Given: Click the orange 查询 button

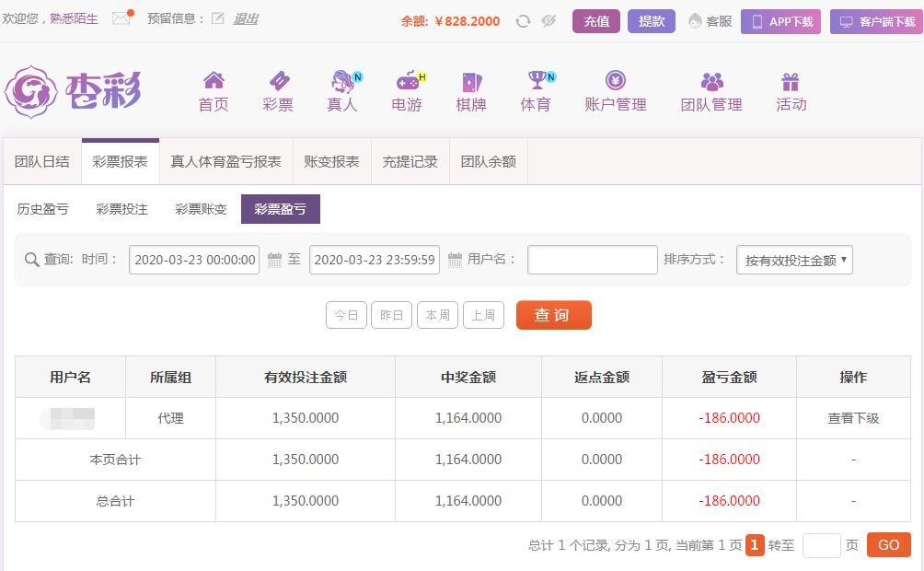Looking at the screenshot, I should coord(553,315).
